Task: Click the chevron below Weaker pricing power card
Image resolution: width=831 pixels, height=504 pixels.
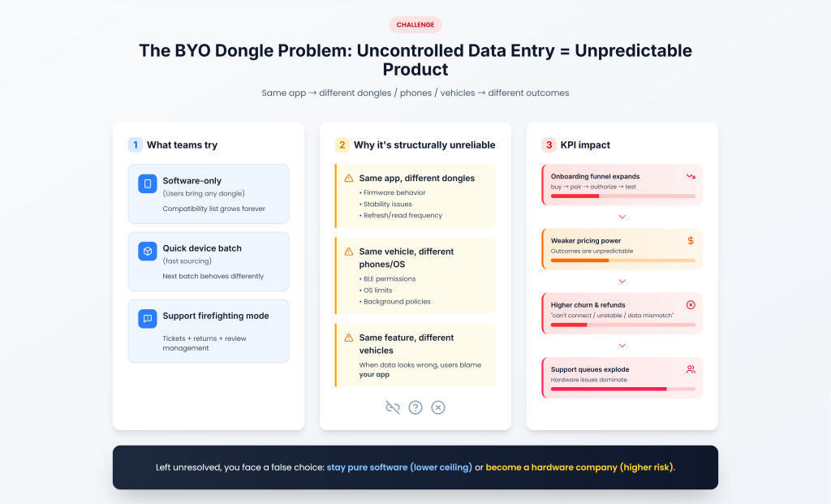Action: point(622,281)
